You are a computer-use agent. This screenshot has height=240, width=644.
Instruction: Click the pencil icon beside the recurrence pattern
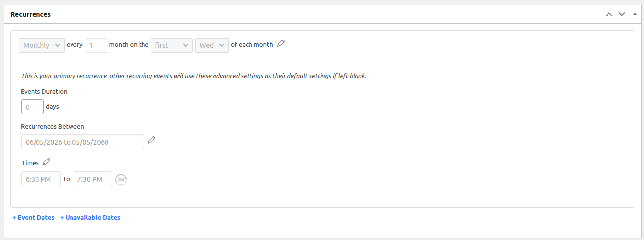click(281, 43)
